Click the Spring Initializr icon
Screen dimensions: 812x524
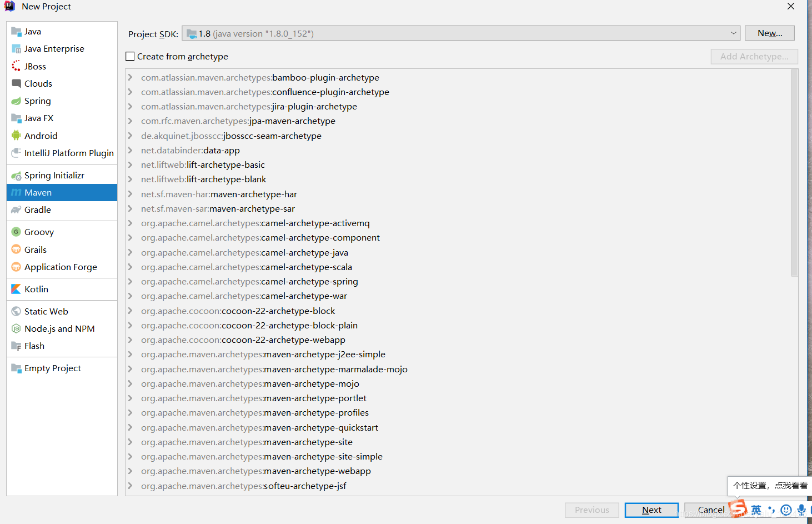16,176
